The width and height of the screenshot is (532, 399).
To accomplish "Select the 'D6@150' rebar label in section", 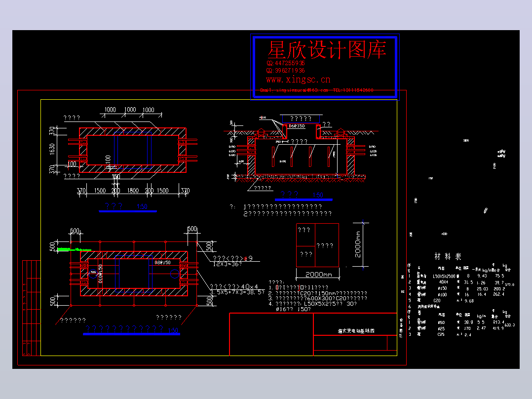I will (x=297, y=126).
